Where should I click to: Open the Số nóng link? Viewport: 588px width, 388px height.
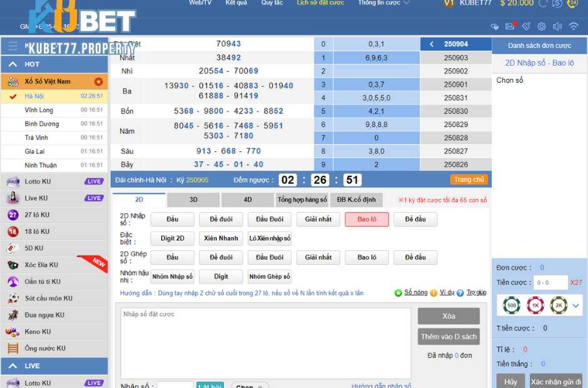[416, 292]
